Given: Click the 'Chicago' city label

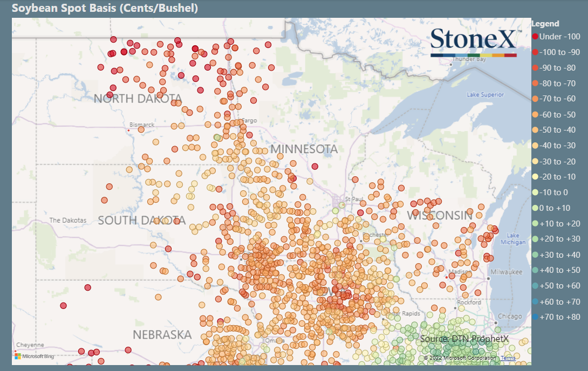Looking at the screenshot, I should coord(510,317).
